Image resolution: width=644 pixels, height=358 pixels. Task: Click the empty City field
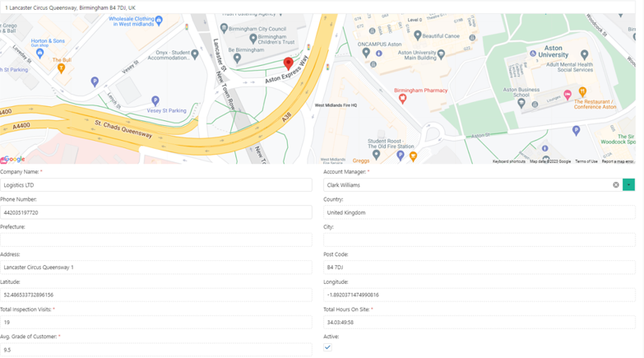pyautogui.click(x=480, y=240)
